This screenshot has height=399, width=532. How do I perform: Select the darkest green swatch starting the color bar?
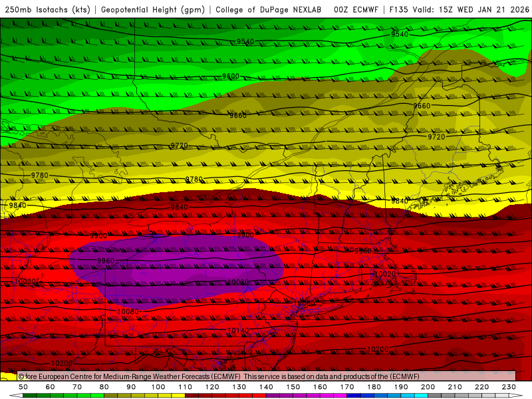point(30,396)
